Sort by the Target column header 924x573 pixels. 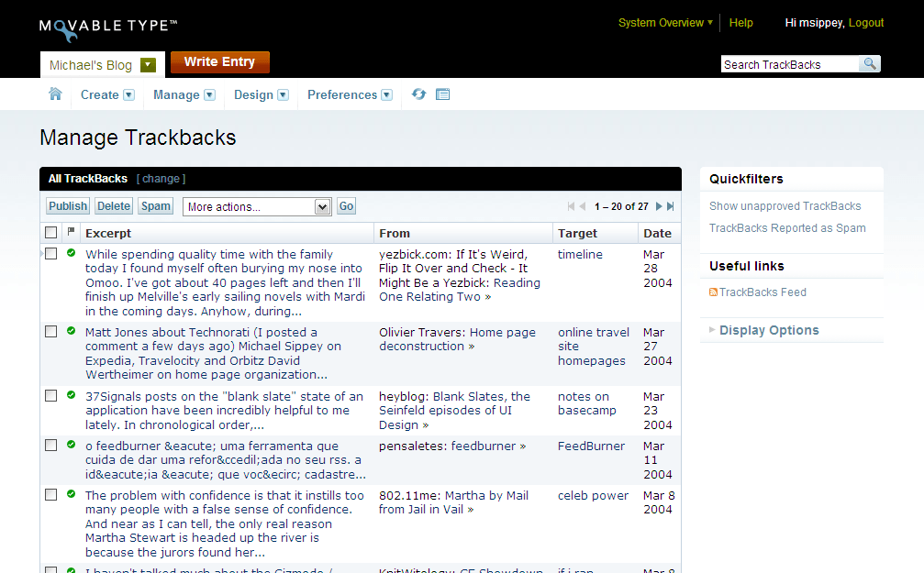(577, 233)
